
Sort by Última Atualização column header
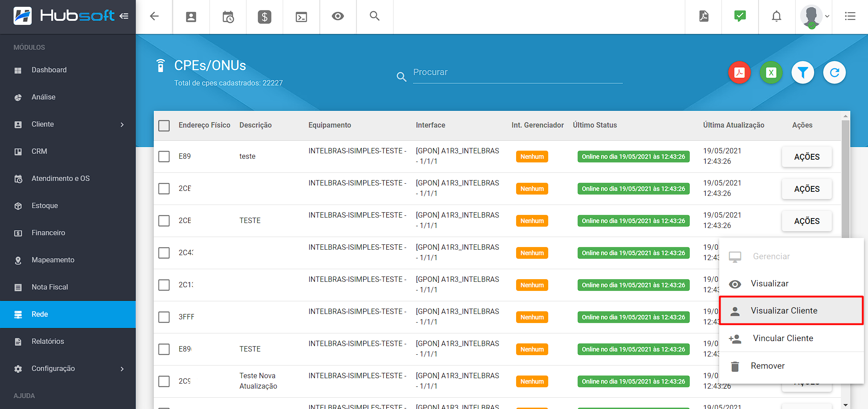(734, 125)
